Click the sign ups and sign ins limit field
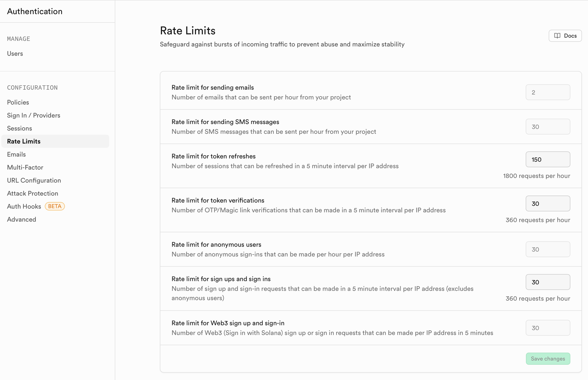Image resolution: width=588 pixels, height=380 pixels. click(x=548, y=282)
